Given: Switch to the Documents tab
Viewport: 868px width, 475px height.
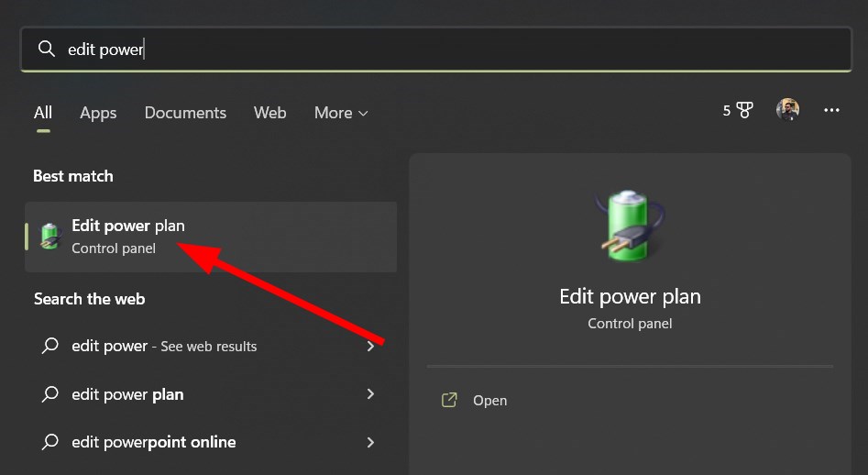Looking at the screenshot, I should click(x=185, y=113).
